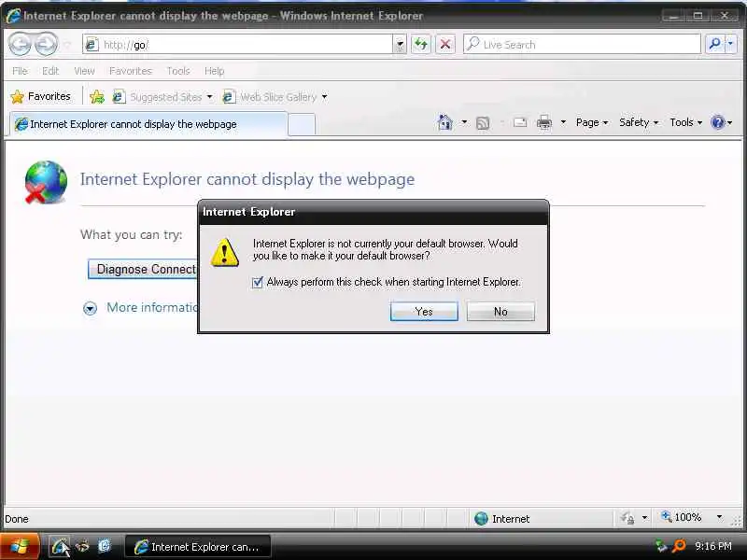747x560 pixels.
Task: Click the globe error icon on page
Action: 46,182
